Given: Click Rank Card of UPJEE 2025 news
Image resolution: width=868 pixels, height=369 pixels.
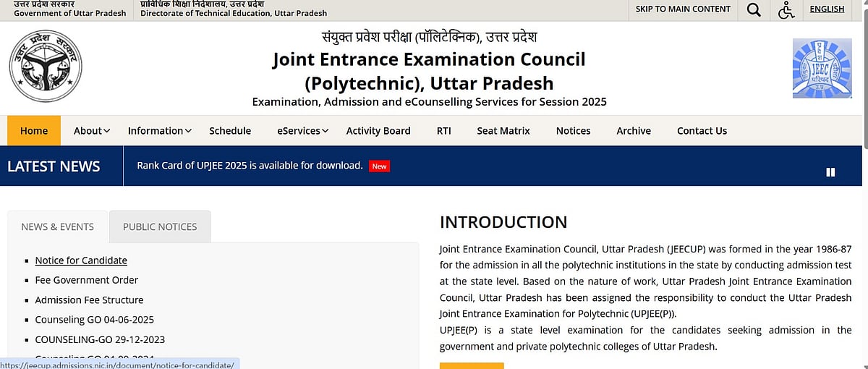Looking at the screenshot, I should [x=250, y=166].
